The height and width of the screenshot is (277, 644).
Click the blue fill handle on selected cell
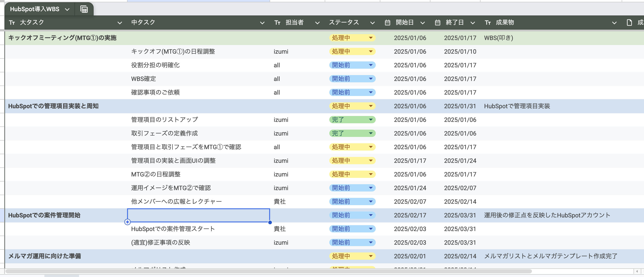270,222
